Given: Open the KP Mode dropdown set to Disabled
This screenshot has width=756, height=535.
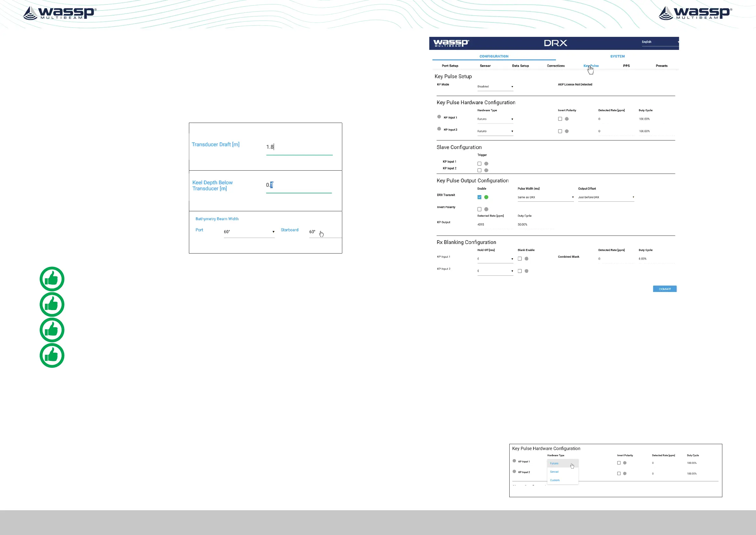Looking at the screenshot, I should click(495, 87).
